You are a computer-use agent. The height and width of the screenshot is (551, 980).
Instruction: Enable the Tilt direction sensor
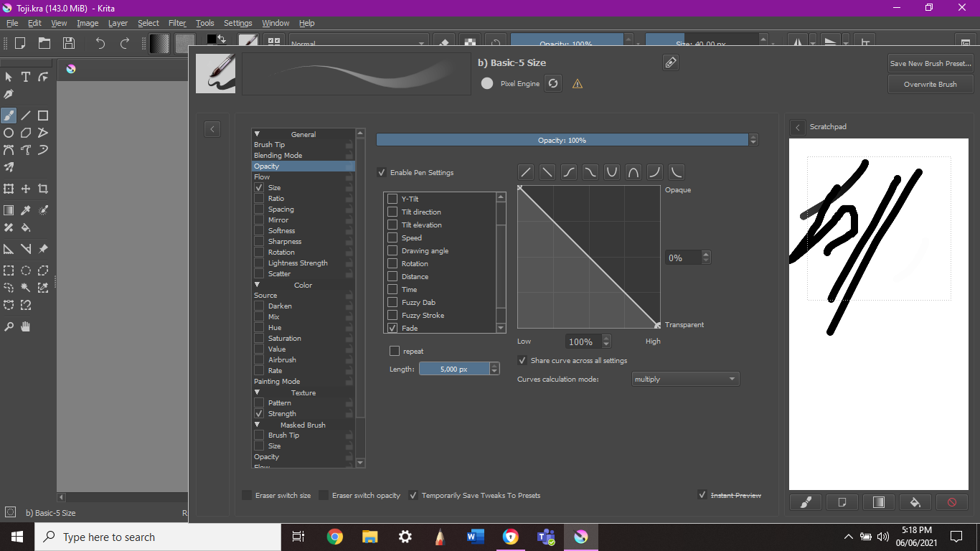click(392, 212)
